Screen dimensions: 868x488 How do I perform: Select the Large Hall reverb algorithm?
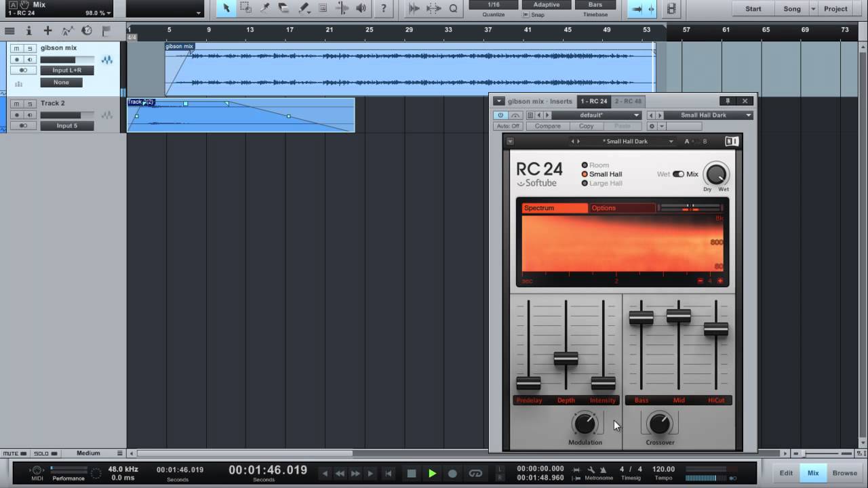601,183
